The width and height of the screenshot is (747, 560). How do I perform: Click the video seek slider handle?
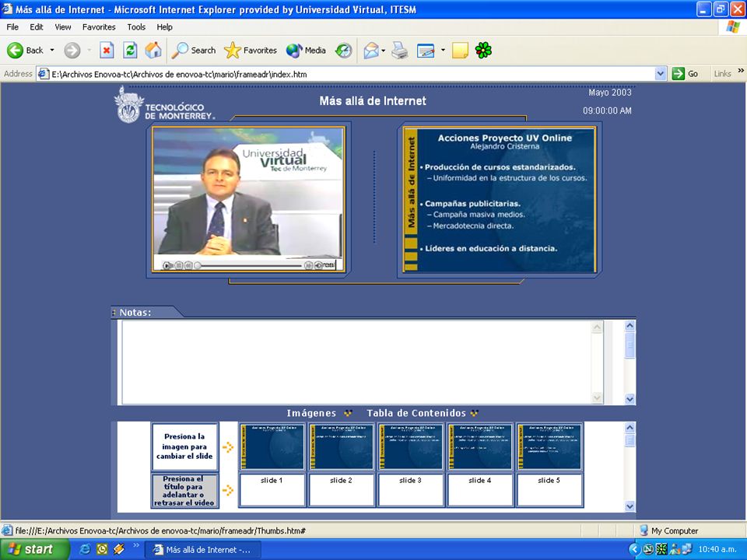(x=198, y=265)
